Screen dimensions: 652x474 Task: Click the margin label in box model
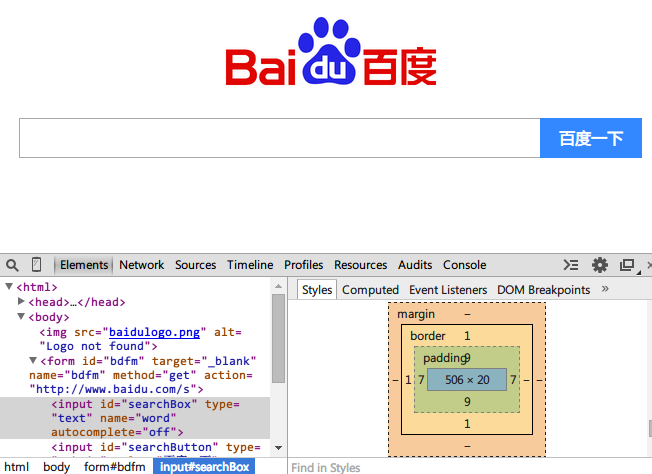coord(416,314)
